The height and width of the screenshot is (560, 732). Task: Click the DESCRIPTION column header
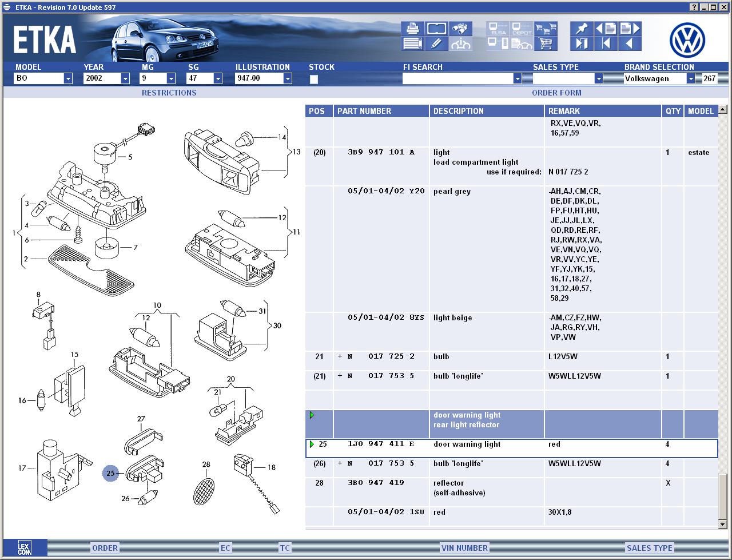click(x=487, y=111)
